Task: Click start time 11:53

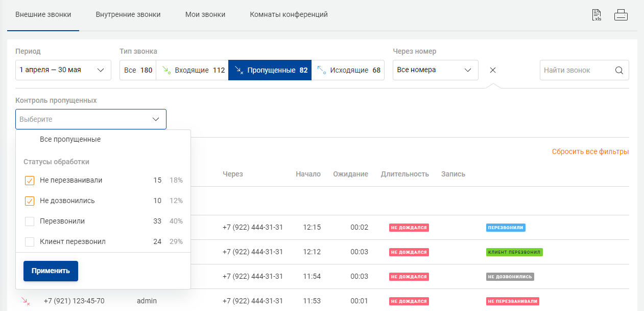Action: coord(312,301)
